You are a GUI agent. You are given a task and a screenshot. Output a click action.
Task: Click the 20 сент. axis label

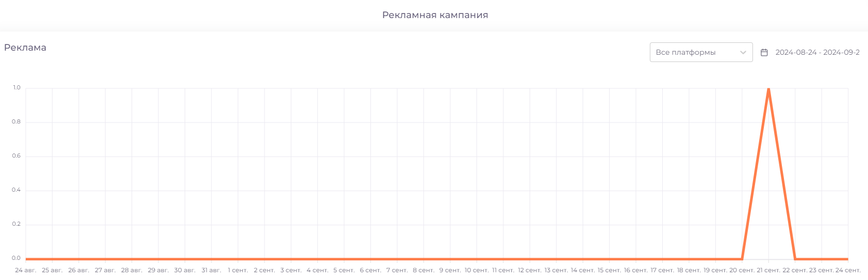pos(742,270)
